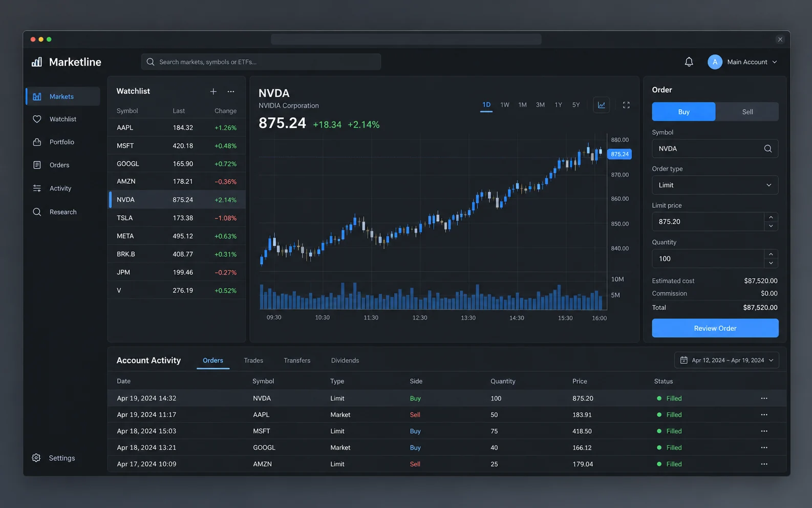Go to Watchlist via the heart icon
This screenshot has height=508, width=812.
point(37,119)
